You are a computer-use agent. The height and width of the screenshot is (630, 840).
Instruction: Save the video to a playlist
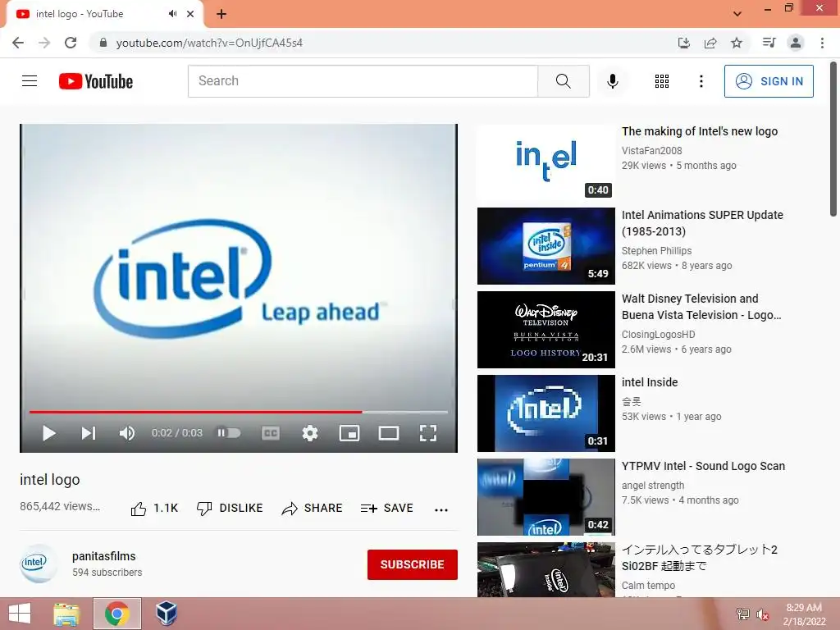387,508
